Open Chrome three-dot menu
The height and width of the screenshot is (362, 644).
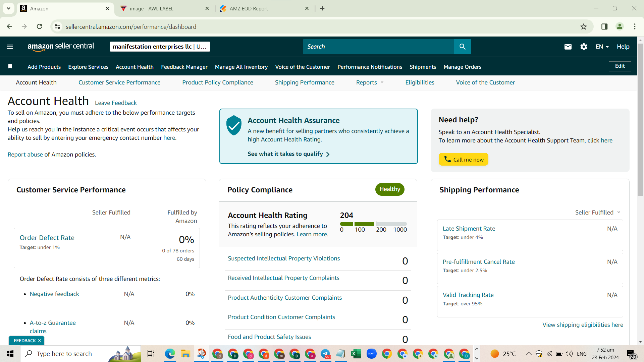click(x=635, y=27)
